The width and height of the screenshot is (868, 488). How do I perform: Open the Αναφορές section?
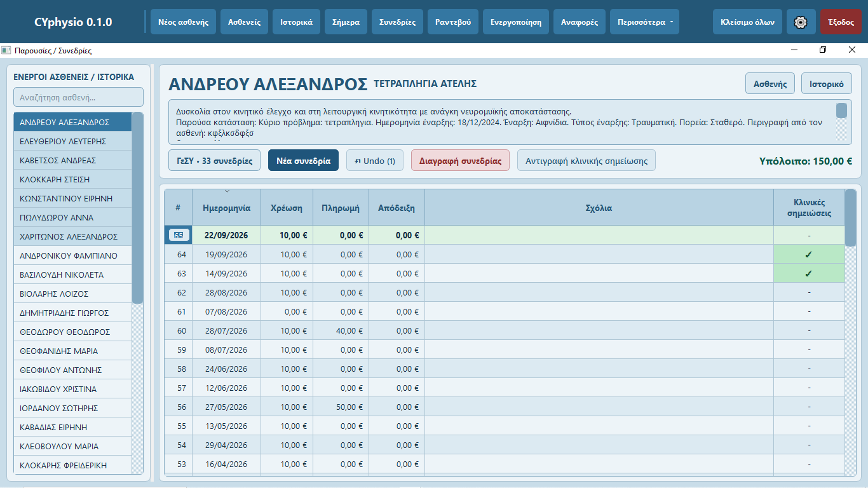(x=580, y=22)
